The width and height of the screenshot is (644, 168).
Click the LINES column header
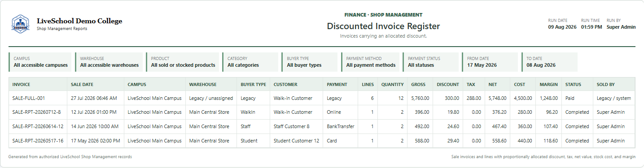[368, 84]
